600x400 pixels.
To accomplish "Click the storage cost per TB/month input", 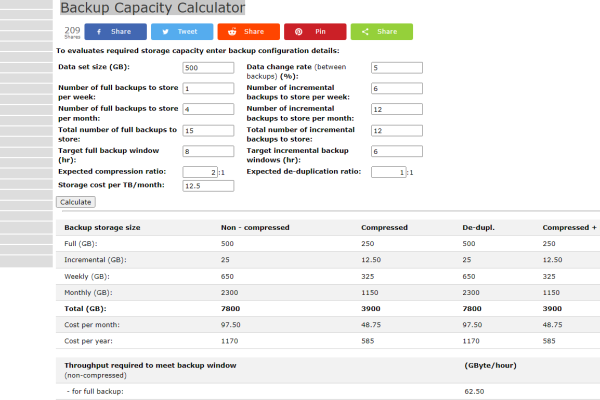I will tap(208, 186).
